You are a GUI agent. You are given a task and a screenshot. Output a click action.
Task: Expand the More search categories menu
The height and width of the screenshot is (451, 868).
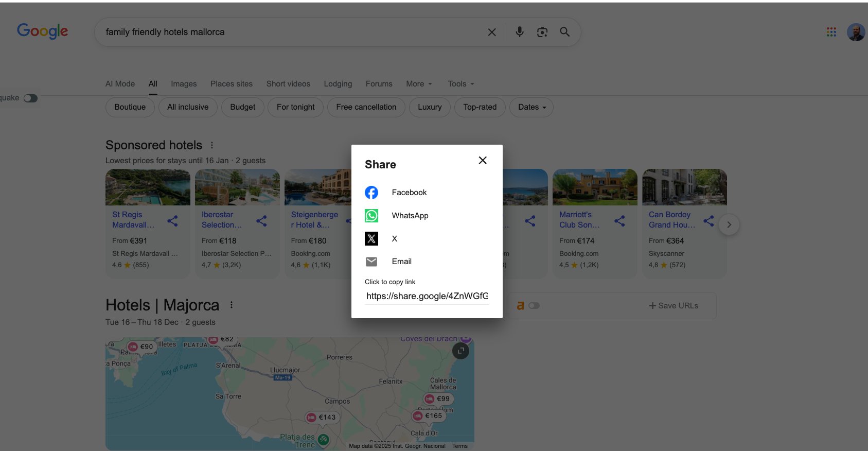[419, 84]
